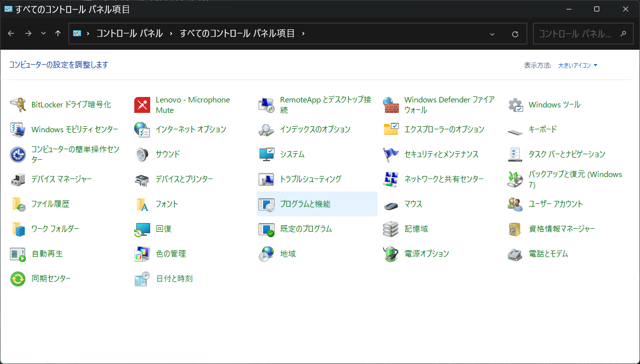Viewport: 640px width, 364px height.
Task: Click inside the Control Panel search box
Action: pyautogui.click(x=577, y=34)
